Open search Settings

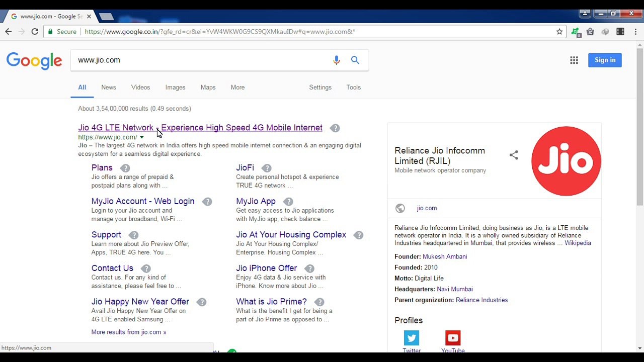coord(320,87)
